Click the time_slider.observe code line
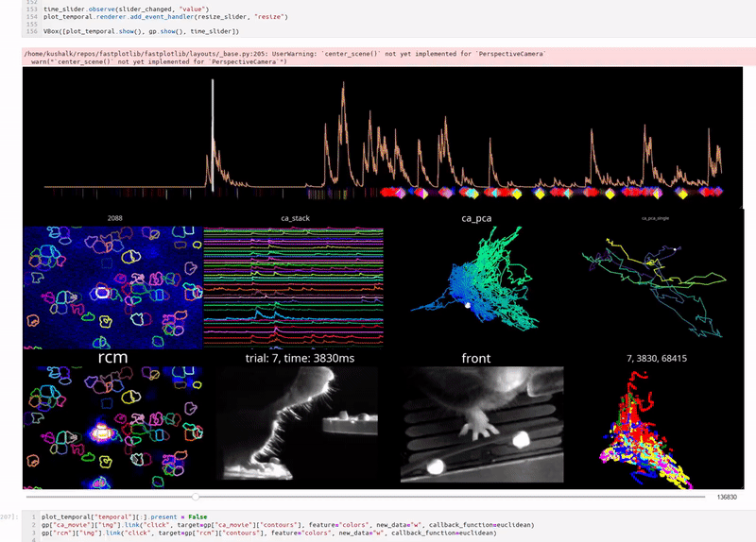This screenshot has height=542, width=756. pyautogui.click(x=132, y=8)
